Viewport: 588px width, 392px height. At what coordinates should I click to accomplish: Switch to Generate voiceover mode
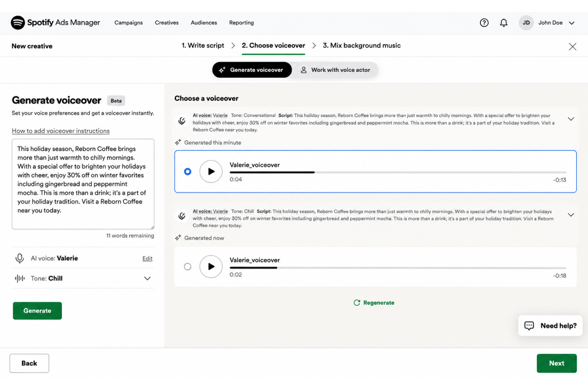252,70
